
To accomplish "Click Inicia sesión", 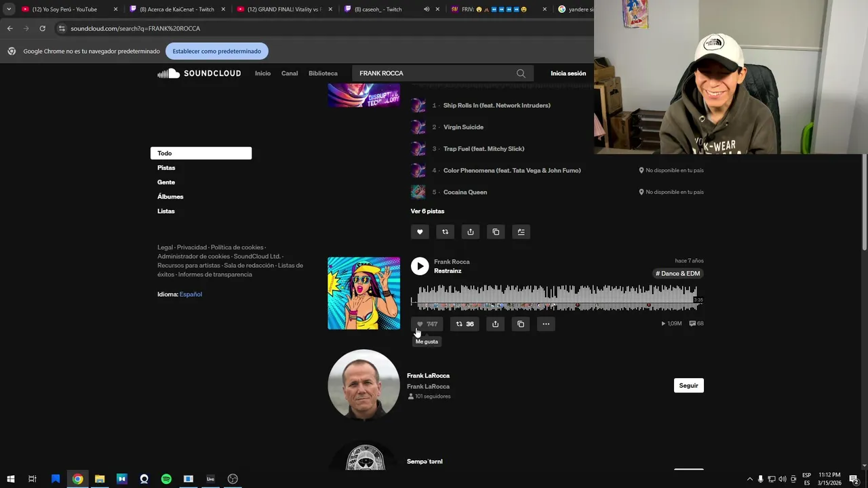I will click(x=568, y=73).
